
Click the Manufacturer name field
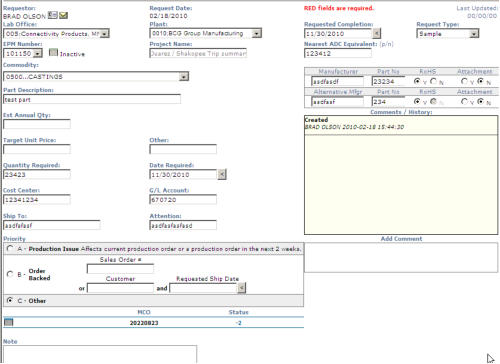(337, 81)
